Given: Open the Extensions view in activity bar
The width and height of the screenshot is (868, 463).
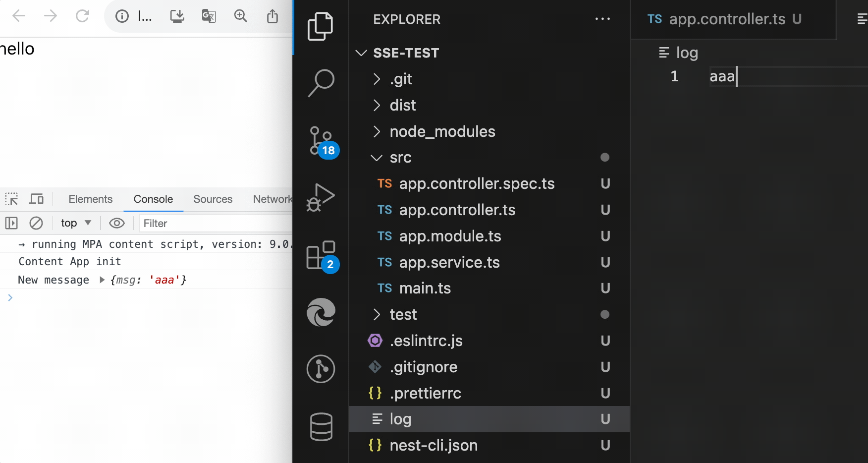Looking at the screenshot, I should click(321, 255).
